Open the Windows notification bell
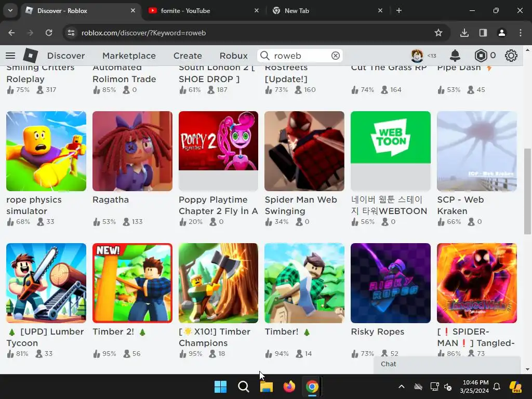Image resolution: width=532 pixels, height=399 pixels. pyautogui.click(x=496, y=387)
